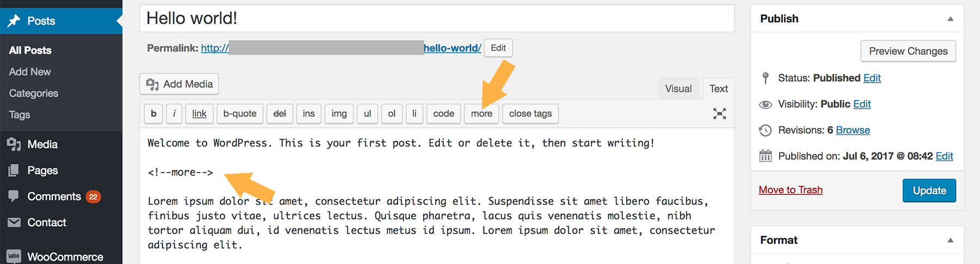Screen dimensions: 980x264
Task: Open the Media library icon
Action: coord(14,144)
